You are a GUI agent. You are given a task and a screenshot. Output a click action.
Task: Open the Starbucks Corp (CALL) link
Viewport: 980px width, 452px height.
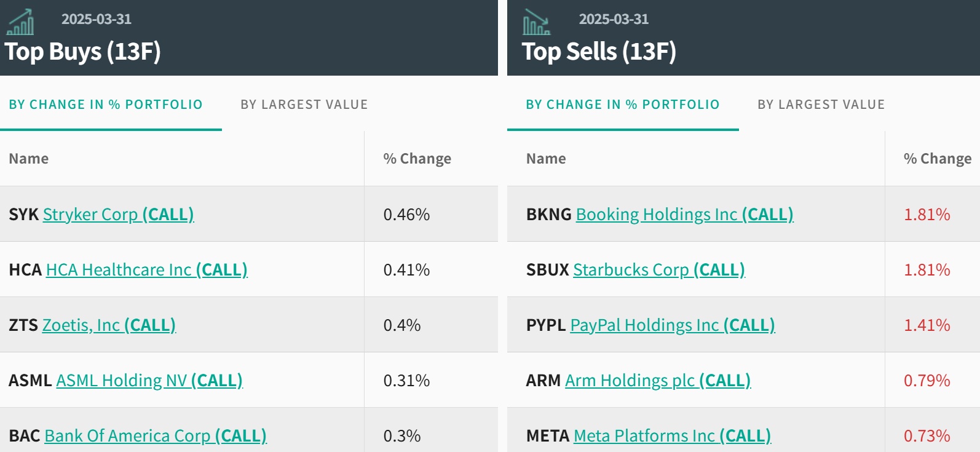[658, 270]
